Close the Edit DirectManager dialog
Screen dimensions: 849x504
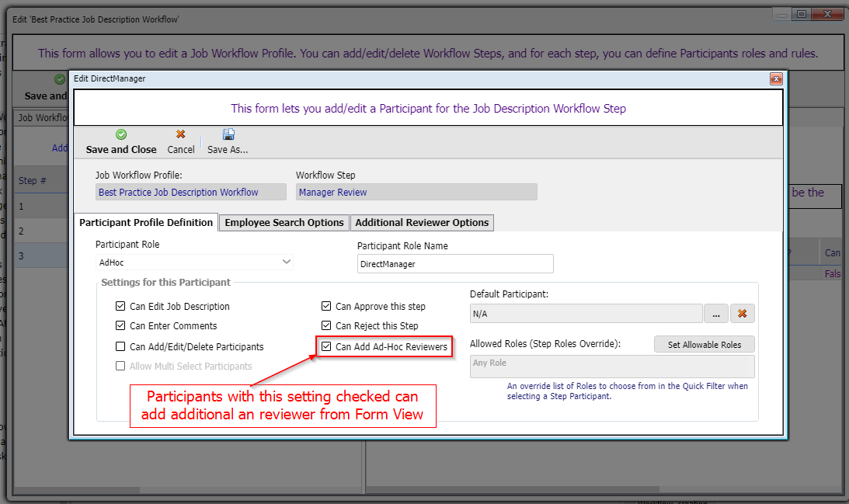pyautogui.click(x=775, y=78)
